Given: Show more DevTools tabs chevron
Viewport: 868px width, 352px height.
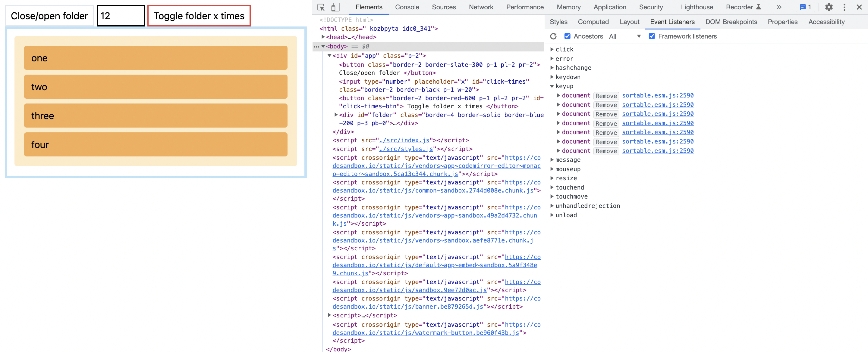Looking at the screenshot, I should [x=779, y=7].
